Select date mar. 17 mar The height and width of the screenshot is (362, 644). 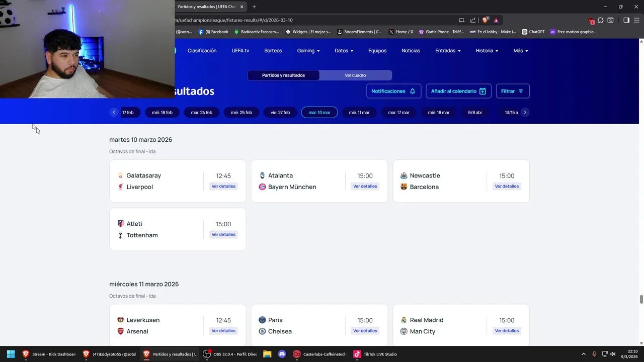pos(398,113)
